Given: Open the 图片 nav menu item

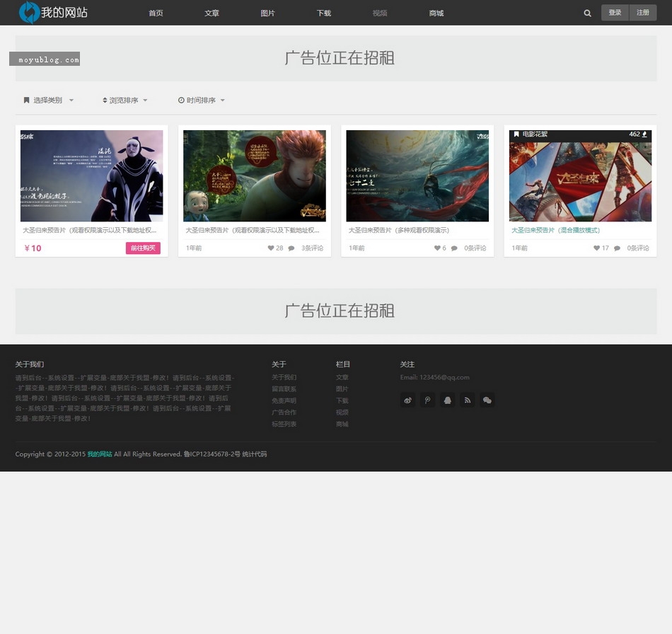Looking at the screenshot, I should click(268, 13).
